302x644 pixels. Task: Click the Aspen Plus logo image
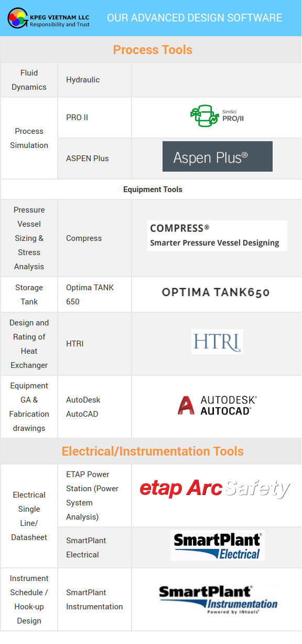click(x=218, y=156)
